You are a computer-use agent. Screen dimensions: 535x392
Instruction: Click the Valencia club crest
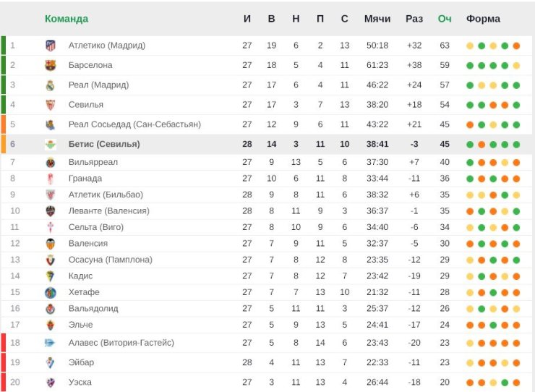tap(51, 244)
